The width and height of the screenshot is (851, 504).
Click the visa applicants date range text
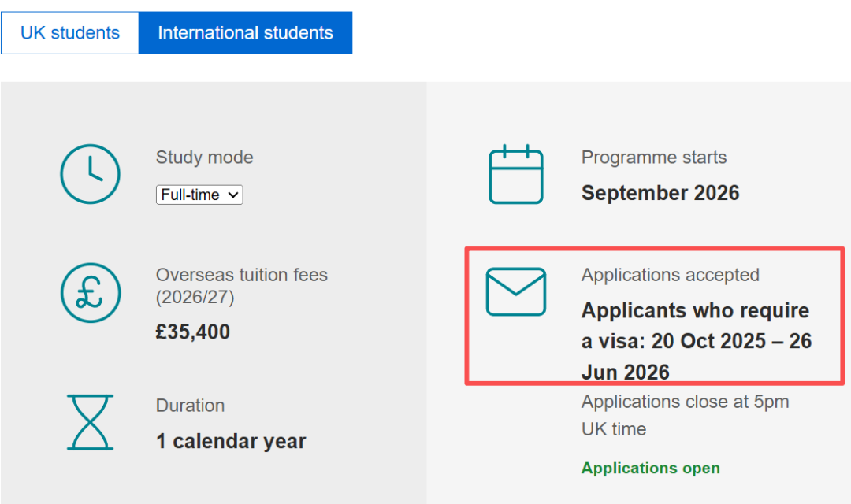click(x=696, y=341)
